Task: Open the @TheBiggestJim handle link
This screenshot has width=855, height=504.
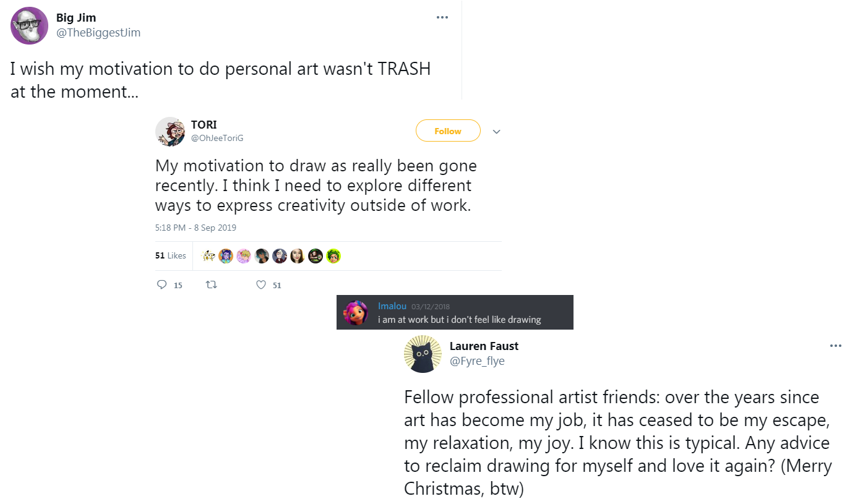Action: pos(98,33)
